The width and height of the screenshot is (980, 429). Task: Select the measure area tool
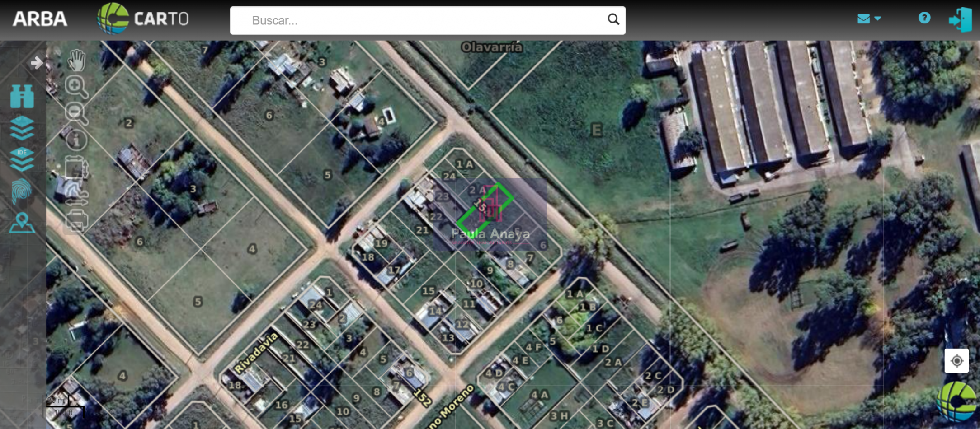pyautogui.click(x=76, y=168)
